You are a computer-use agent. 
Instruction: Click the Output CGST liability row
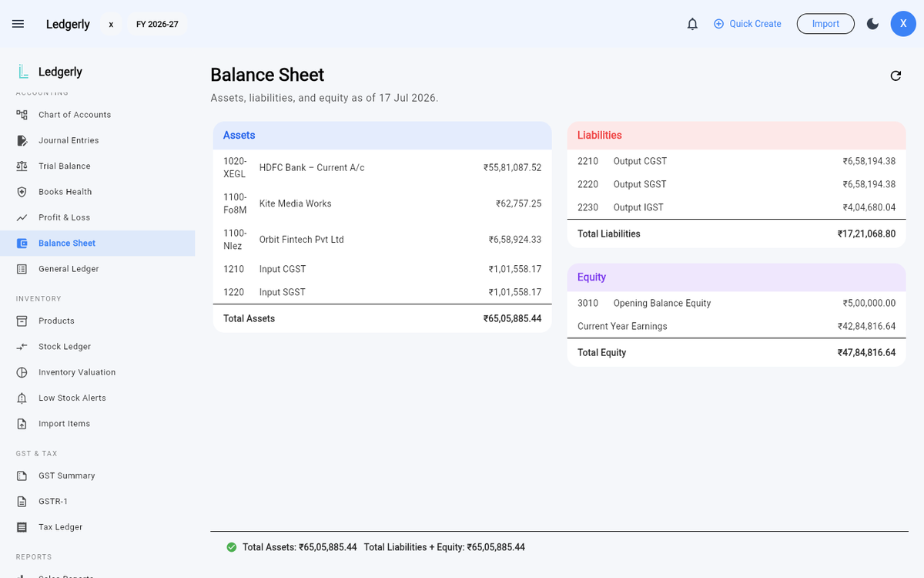coord(737,161)
